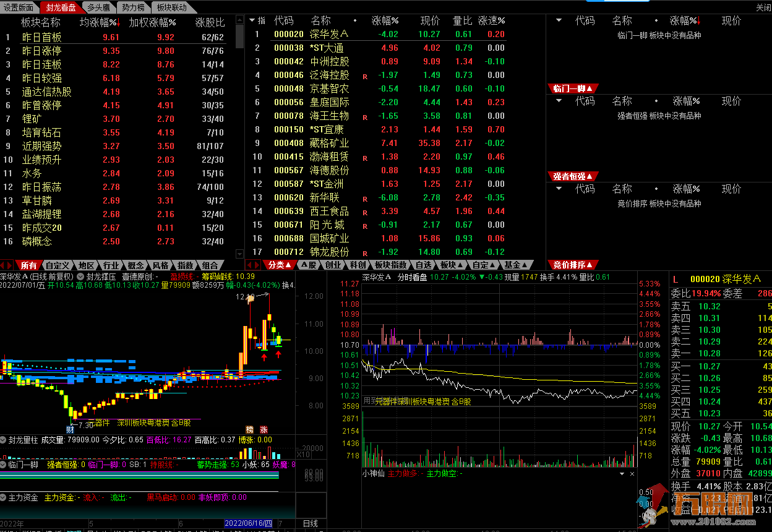Click the 涨 marker on K-line chart
This screenshot has width=772, height=532.
264,429
